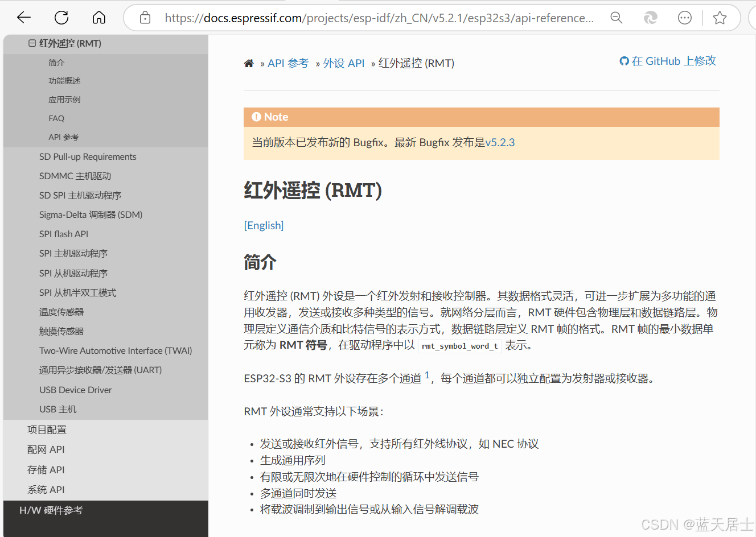Click the 红外遥控 (RMT) page heading

click(x=313, y=190)
